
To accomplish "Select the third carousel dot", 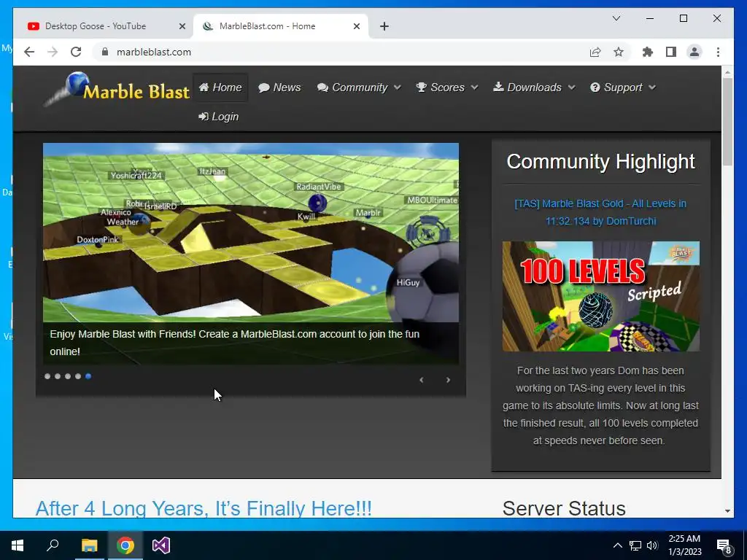I will (x=68, y=376).
